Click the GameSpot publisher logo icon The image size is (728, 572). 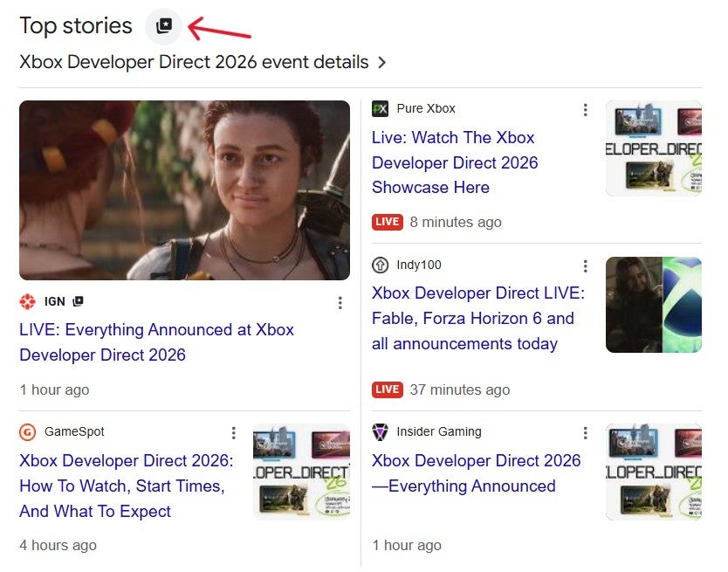point(28,432)
